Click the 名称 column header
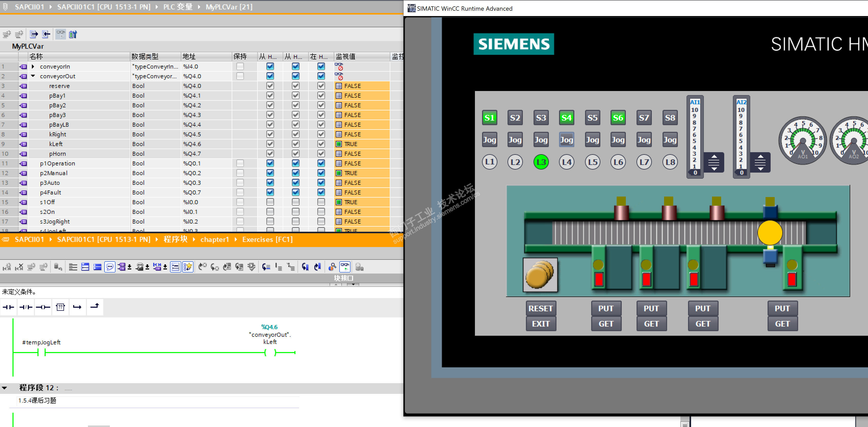Screen dimensions: 868x427 point(36,56)
